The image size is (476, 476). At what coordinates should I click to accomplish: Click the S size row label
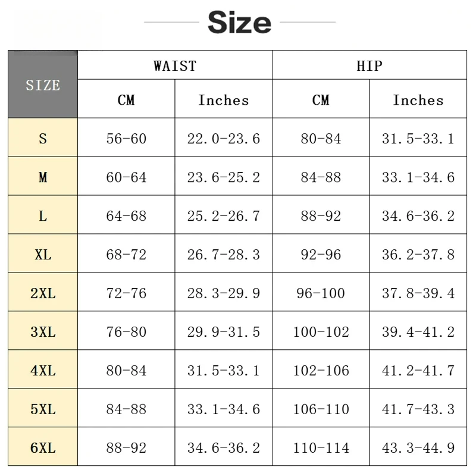coord(43,137)
